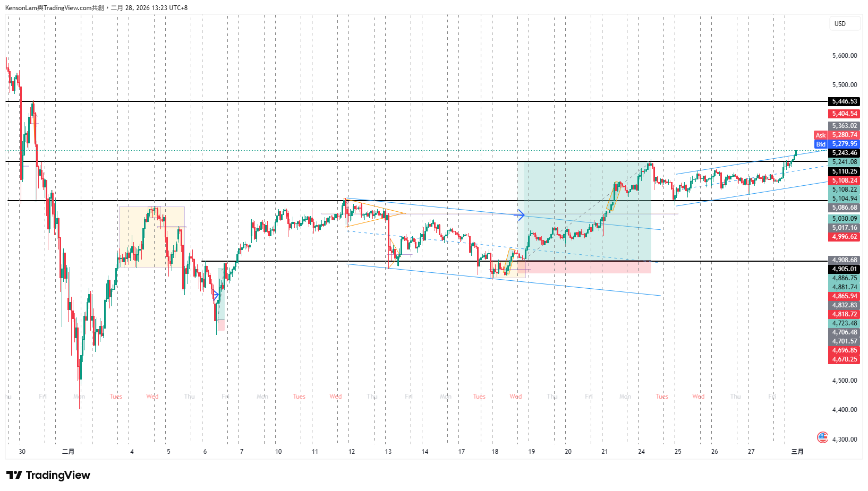
Task: Click the 三月 label on the time axis
Action: 797,452
